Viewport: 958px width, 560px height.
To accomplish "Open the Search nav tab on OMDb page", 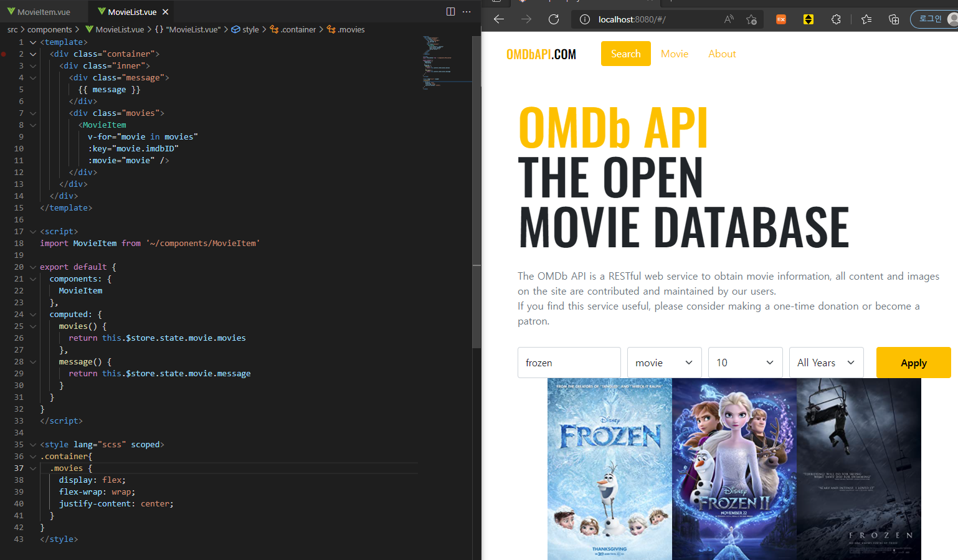I will (626, 54).
